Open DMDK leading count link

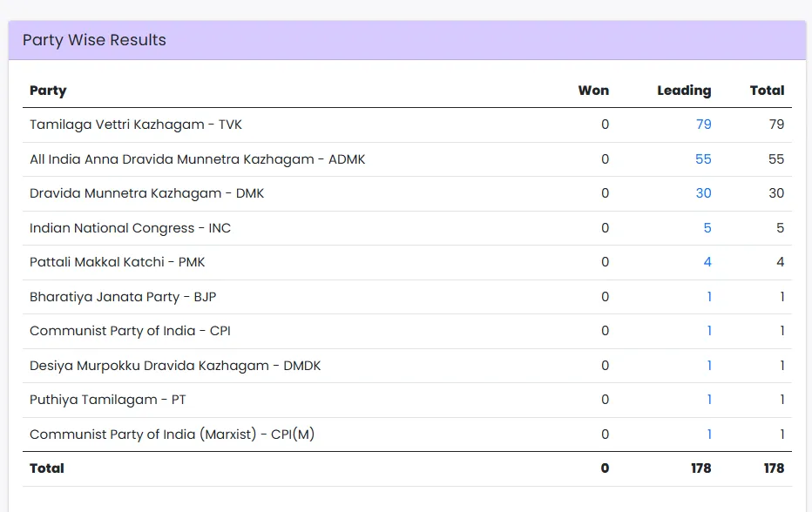(709, 366)
